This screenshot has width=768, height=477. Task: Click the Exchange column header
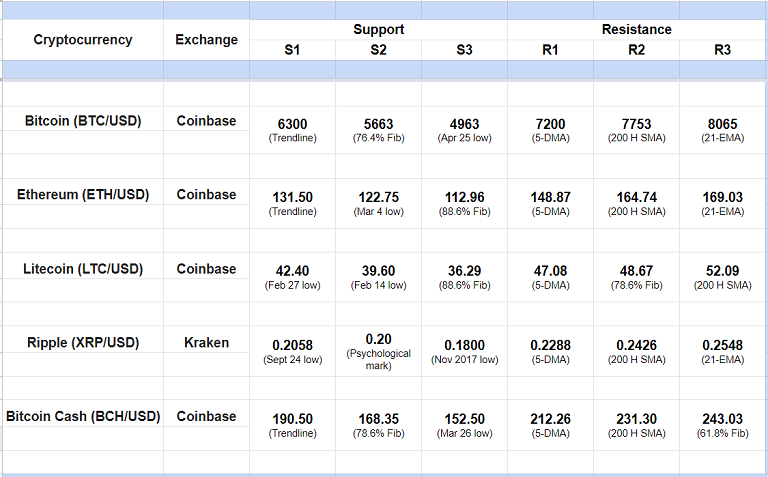(x=206, y=40)
